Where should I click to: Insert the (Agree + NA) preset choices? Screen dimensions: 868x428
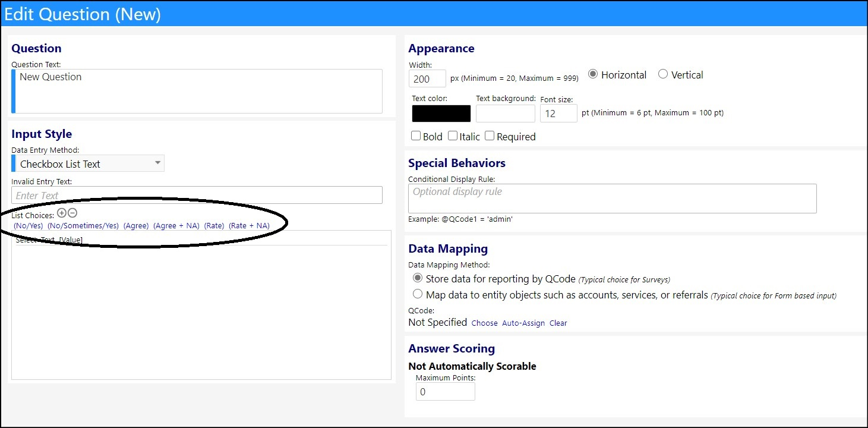(x=176, y=226)
